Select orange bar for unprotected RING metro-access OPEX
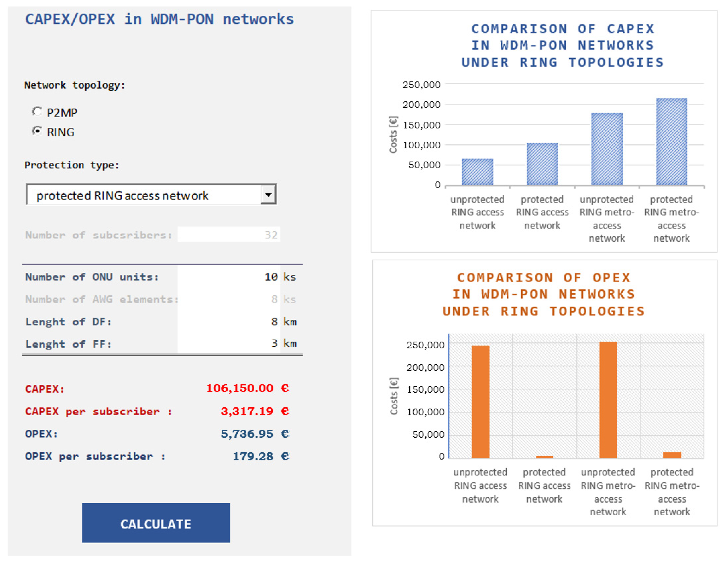The height and width of the screenshot is (563, 728). point(608,400)
